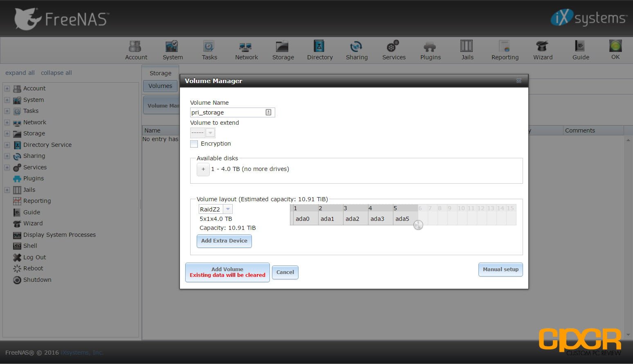
Task: Expand the Services tree node
Action: [7, 167]
